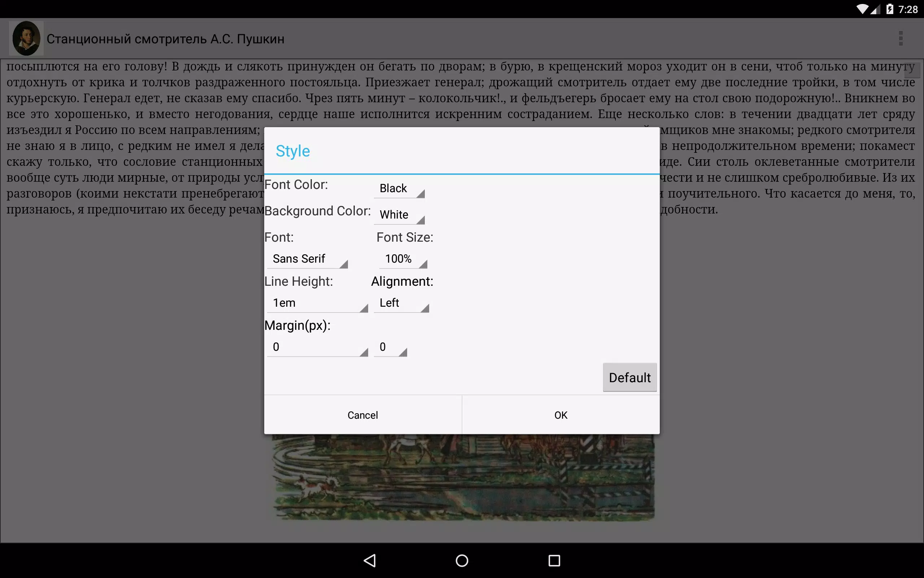Click the book title 'Станционный смотритель А.С. Пушкин'
The image size is (924, 578).
click(165, 39)
